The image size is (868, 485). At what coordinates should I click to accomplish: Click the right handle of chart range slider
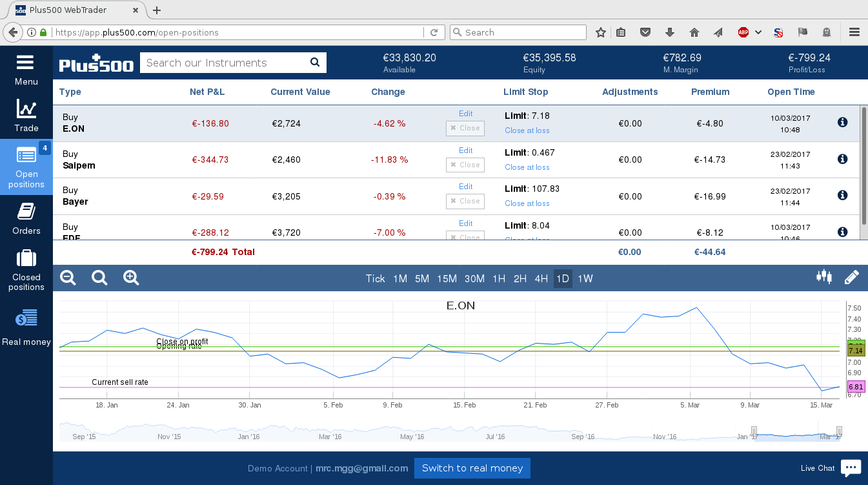click(x=839, y=431)
